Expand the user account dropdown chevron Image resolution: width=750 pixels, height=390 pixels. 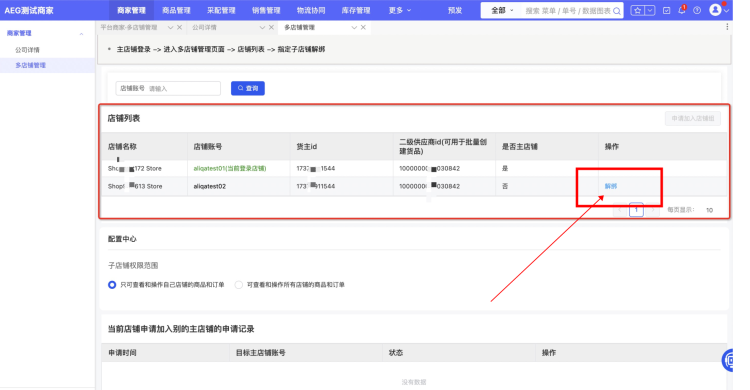[x=727, y=11]
